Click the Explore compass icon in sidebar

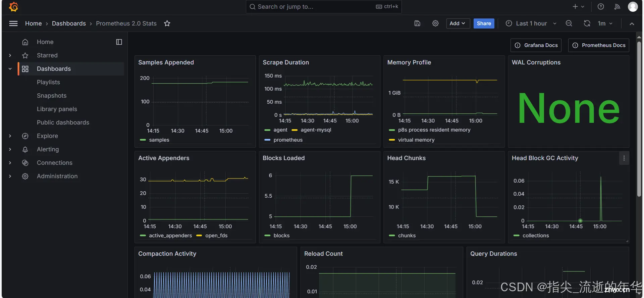click(25, 136)
